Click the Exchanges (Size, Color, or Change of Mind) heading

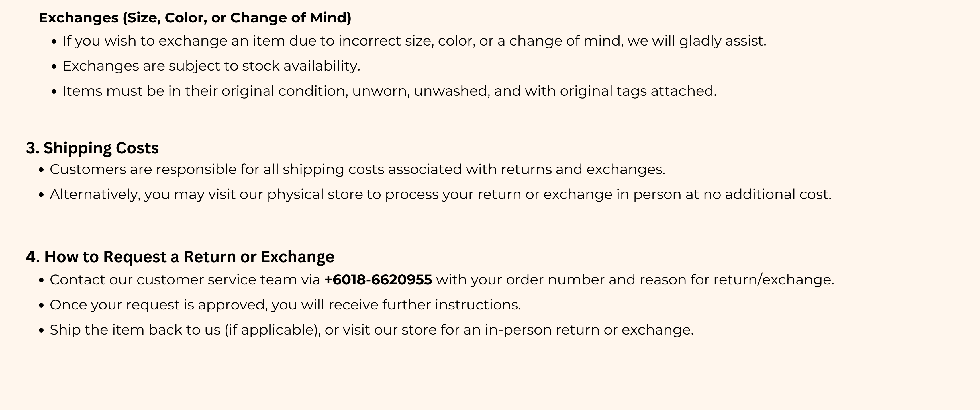click(x=195, y=18)
